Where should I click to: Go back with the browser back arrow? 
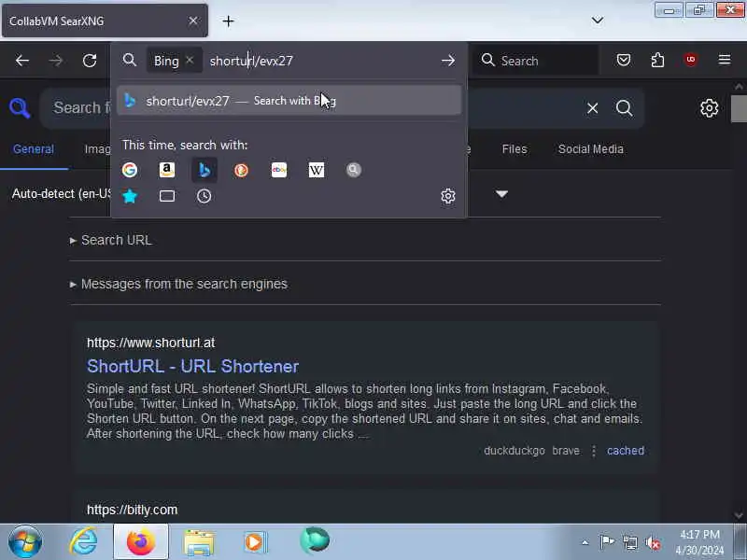pyautogui.click(x=21, y=61)
